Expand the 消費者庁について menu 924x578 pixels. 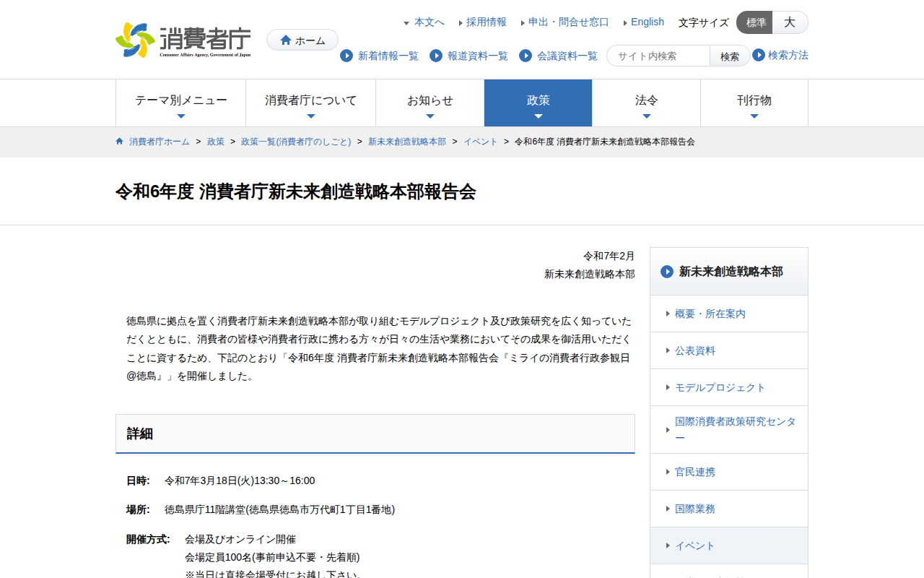[x=310, y=103]
